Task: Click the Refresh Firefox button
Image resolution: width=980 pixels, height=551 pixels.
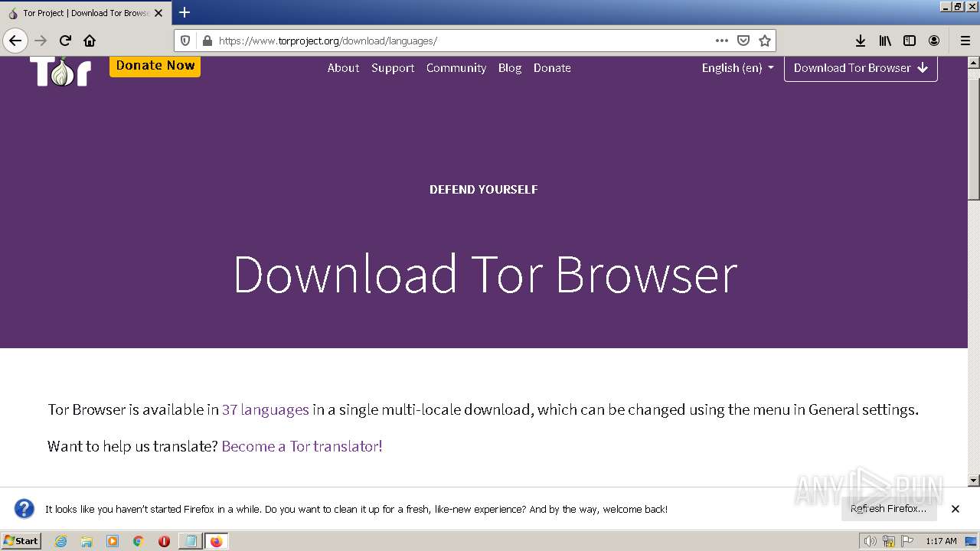Action: coord(889,509)
